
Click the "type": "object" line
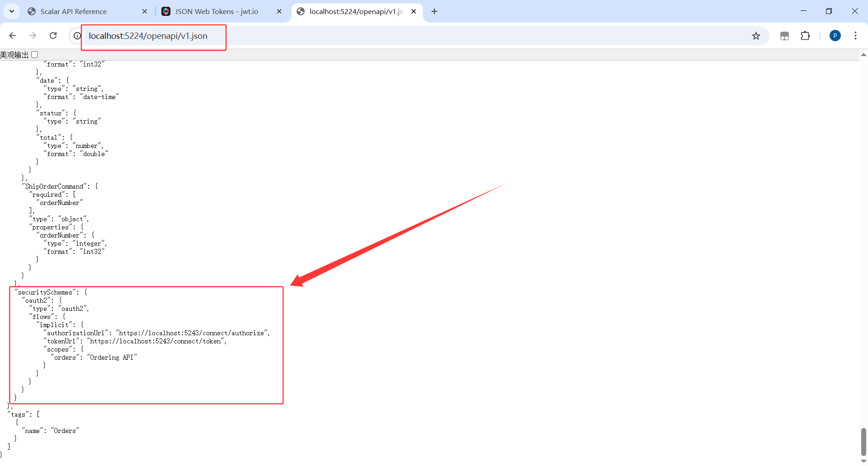[59, 219]
